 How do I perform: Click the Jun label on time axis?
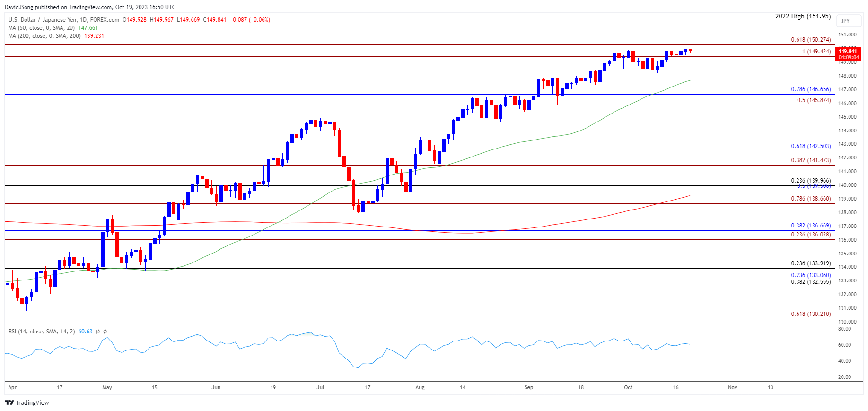click(x=216, y=387)
